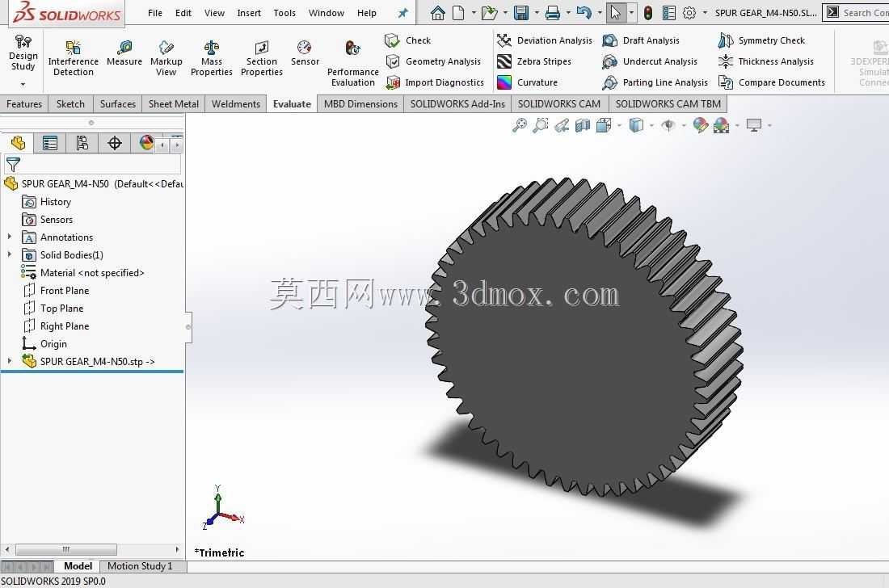889x588 pixels.
Task: Open the Select tool dropdown arrow
Action: 631,12
